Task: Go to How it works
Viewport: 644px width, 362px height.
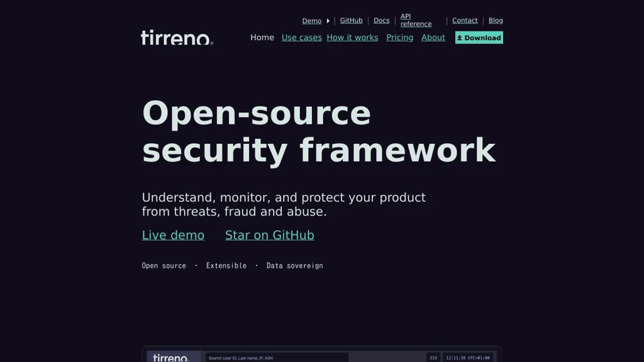Action: (x=352, y=37)
